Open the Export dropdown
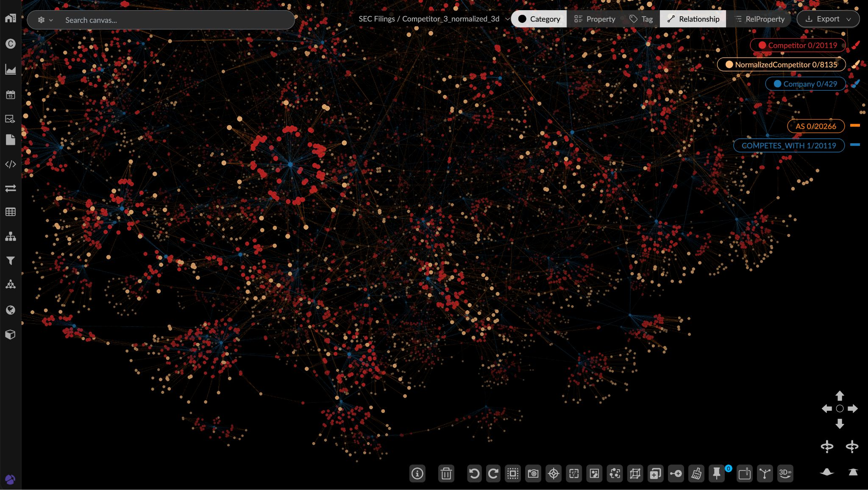This screenshot has width=868, height=490. pyautogui.click(x=828, y=19)
